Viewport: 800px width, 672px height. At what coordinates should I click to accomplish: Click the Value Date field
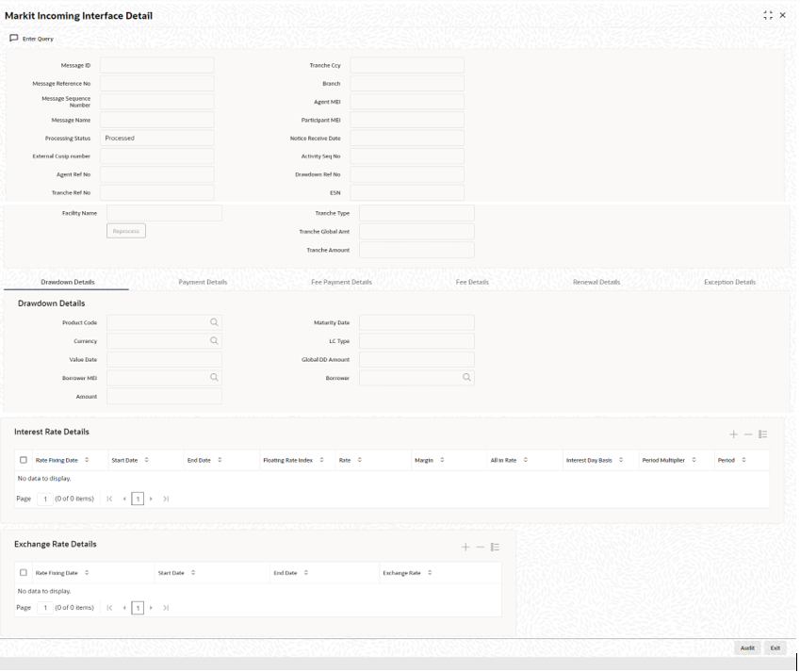pos(164,359)
